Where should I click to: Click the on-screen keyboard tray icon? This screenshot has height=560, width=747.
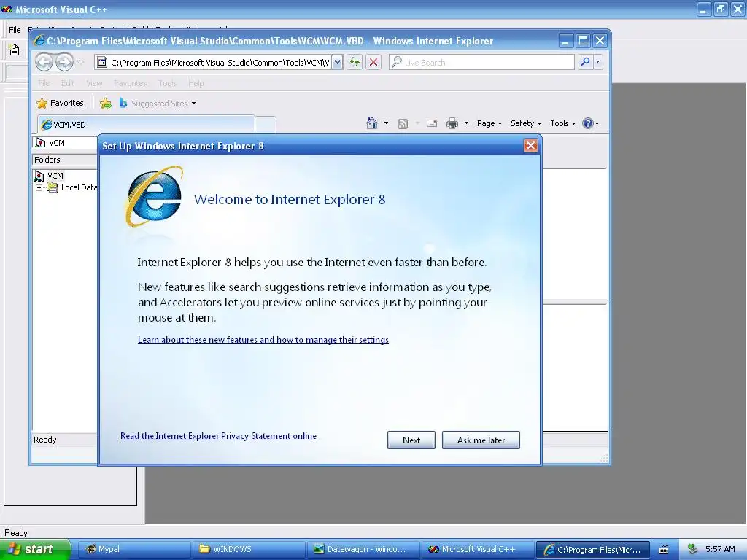664,550
